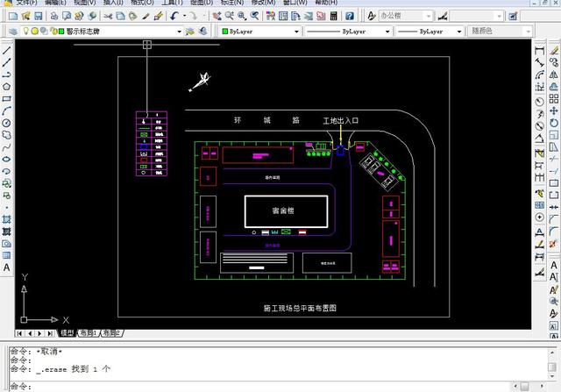Toggle layer lock padlock icon
Viewport: 561px width, 392px height.
coord(53,32)
